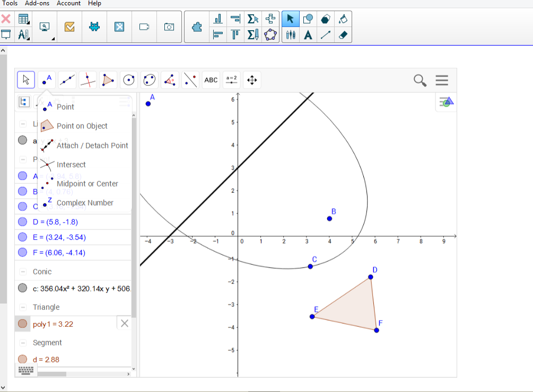The height and width of the screenshot is (392, 533).
Task: Collapse the Triangle group
Action: (x=23, y=307)
